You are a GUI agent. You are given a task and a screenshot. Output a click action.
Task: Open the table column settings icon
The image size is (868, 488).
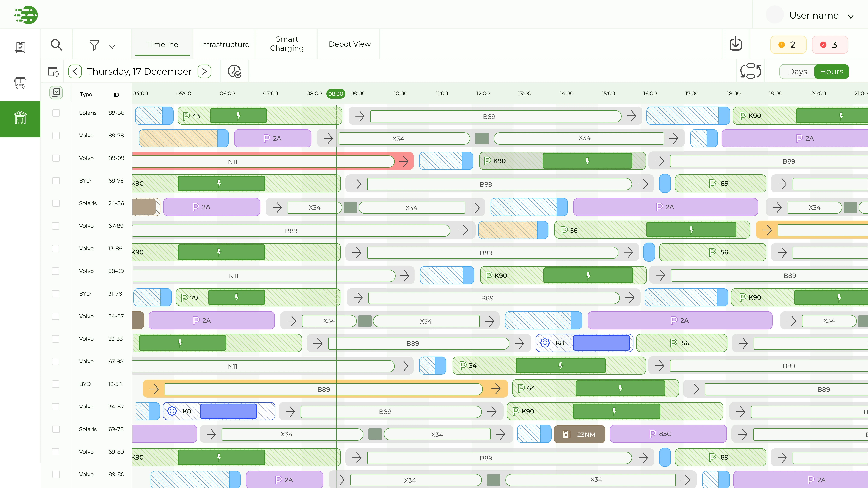point(53,72)
